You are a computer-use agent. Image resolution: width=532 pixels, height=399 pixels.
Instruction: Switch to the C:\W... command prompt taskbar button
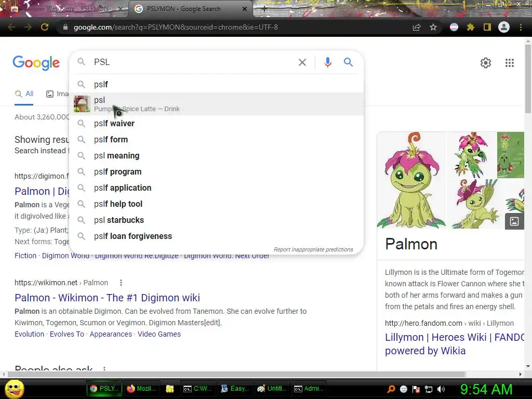pos(197,389)
